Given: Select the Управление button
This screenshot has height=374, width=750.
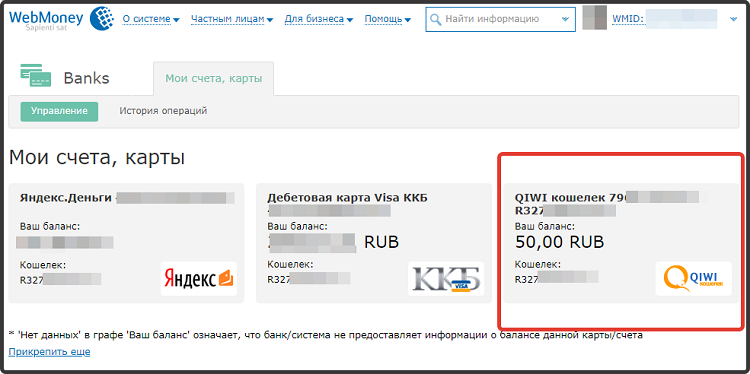Looking at the screenshot, I should pos(59,111).
